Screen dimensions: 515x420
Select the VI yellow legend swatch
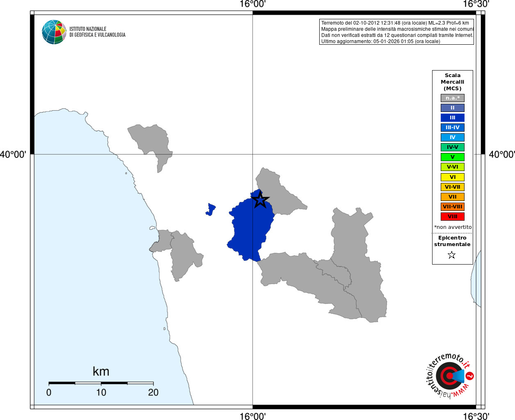(453, 177)
